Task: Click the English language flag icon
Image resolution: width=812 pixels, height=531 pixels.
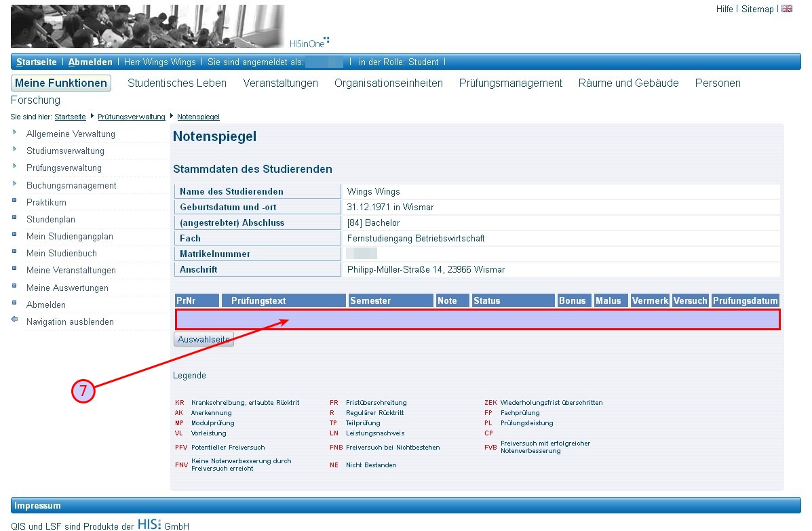Action: click(787, 9)
